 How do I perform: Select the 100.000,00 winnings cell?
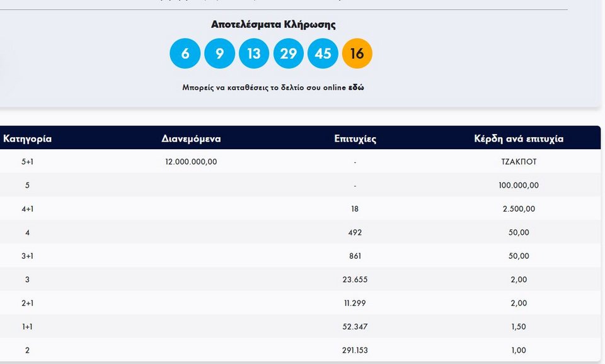[519, 185]
